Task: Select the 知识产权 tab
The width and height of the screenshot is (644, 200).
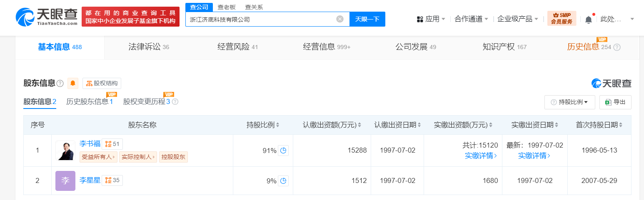Action: (504, 47)
